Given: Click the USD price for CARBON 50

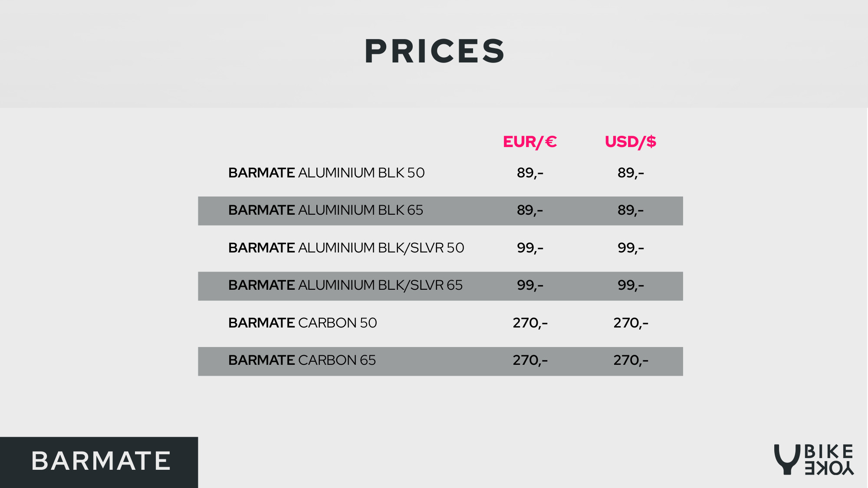Looking at the screenshot, I should [x=631, y=323].
